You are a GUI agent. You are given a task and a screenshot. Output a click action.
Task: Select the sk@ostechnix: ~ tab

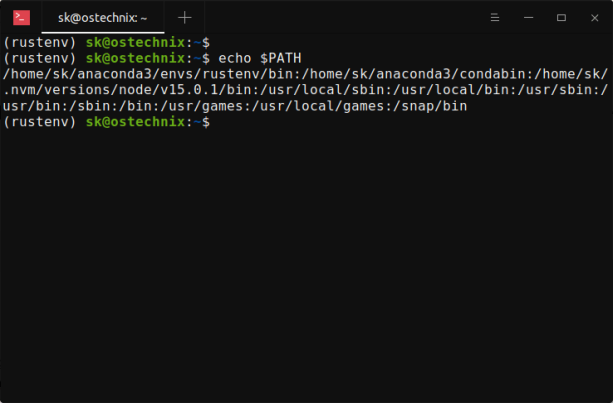tap(102, 17)
